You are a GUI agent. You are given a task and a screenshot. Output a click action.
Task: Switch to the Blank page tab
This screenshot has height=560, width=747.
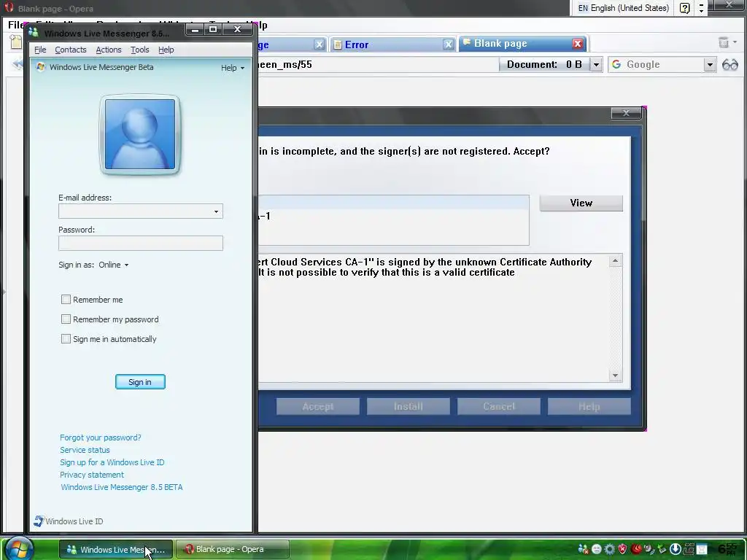(x=522, y=43)
